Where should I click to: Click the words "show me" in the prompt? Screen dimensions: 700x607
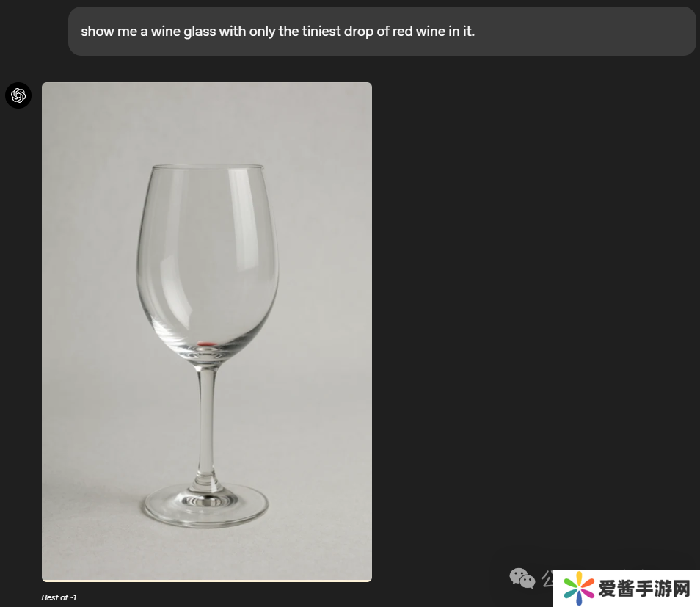[109, 32]
